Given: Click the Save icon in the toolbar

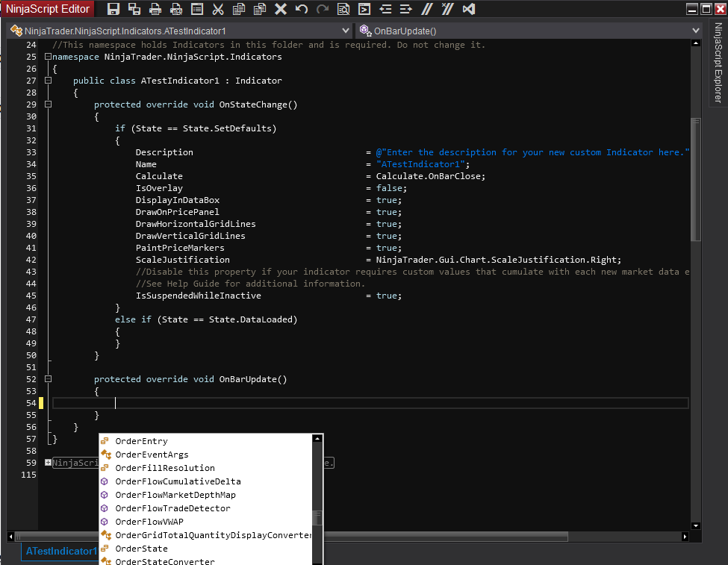Looking at the screenshot, I should 113,9.
